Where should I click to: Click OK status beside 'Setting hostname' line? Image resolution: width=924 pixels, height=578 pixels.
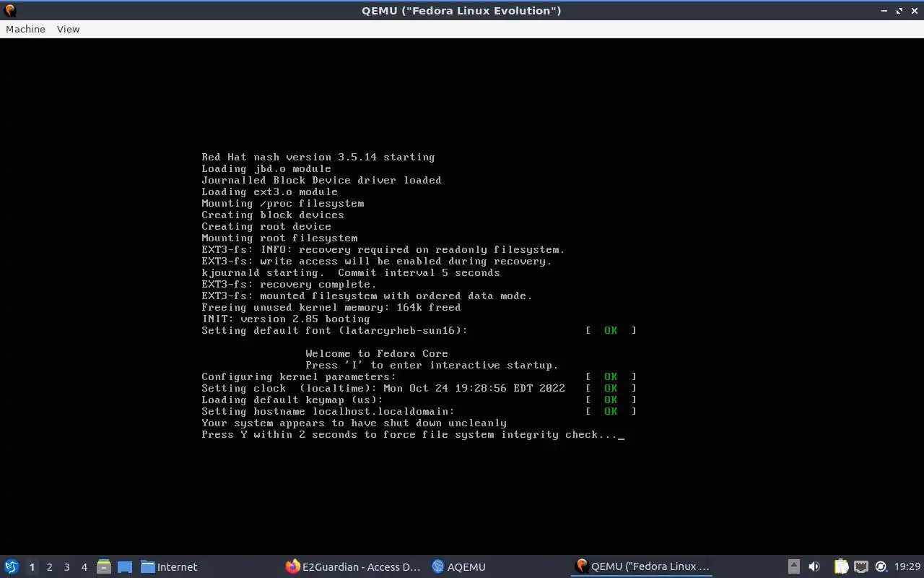coord(611,411)
